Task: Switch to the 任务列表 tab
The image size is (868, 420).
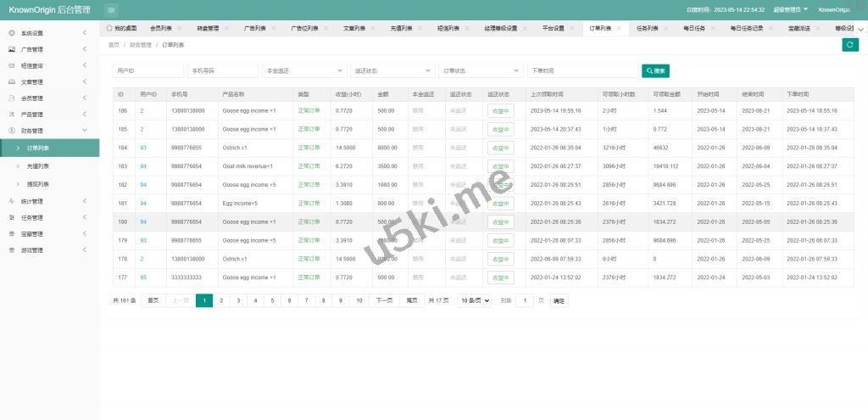Action: [x=649, y=28]
